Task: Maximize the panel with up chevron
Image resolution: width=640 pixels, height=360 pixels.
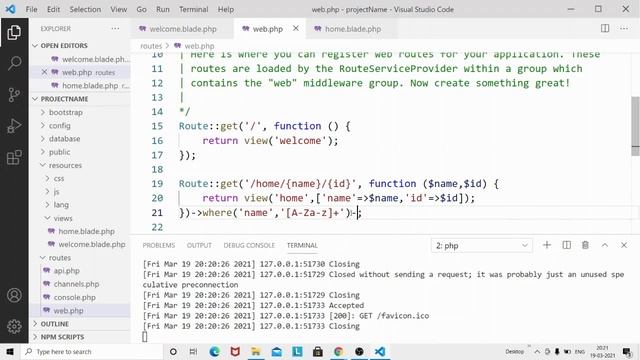Action: click(604, 245)
